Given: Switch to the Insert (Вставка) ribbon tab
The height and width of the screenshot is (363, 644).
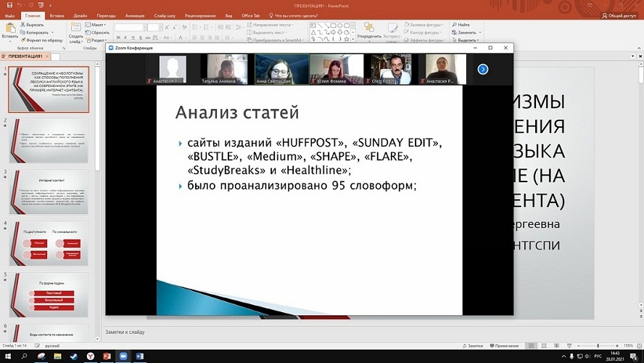Looking at the screenshot, I should (x=57, y=14).
